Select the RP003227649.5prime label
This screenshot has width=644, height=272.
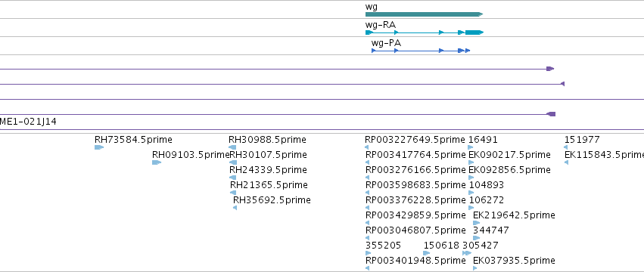point(415,140)
